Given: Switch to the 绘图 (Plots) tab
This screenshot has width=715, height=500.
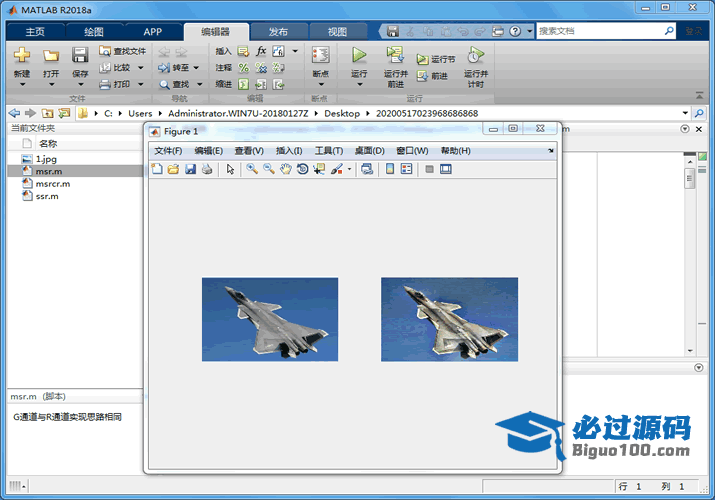Looking at the screenshot, I should (94, 32).
